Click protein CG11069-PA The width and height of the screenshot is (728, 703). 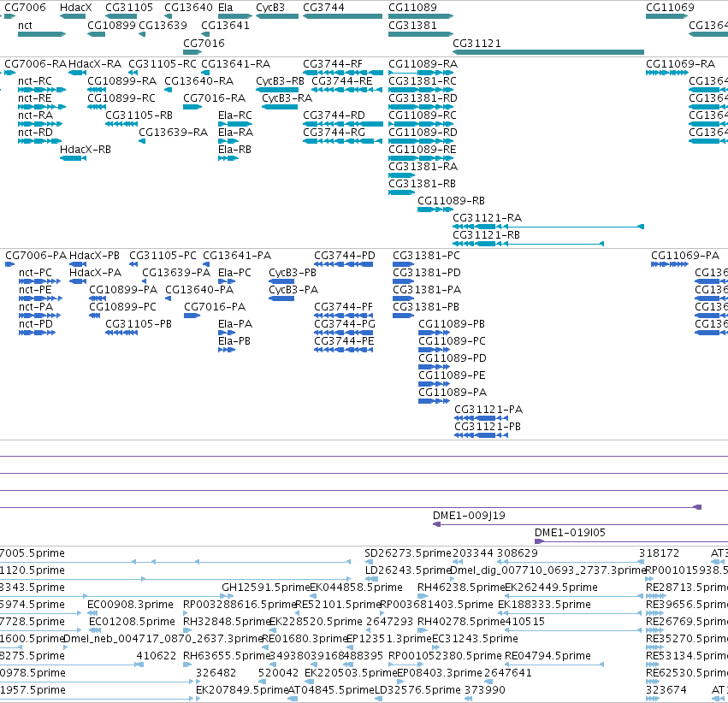(x=670, y=264)
